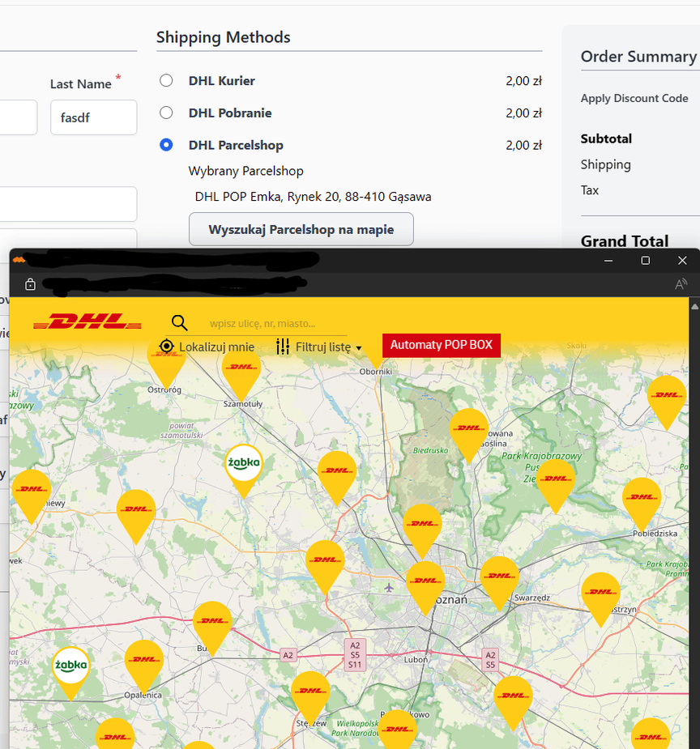Click the Automaty POP BOX button
Screen dimensions: 700x749
click(441, 345)
